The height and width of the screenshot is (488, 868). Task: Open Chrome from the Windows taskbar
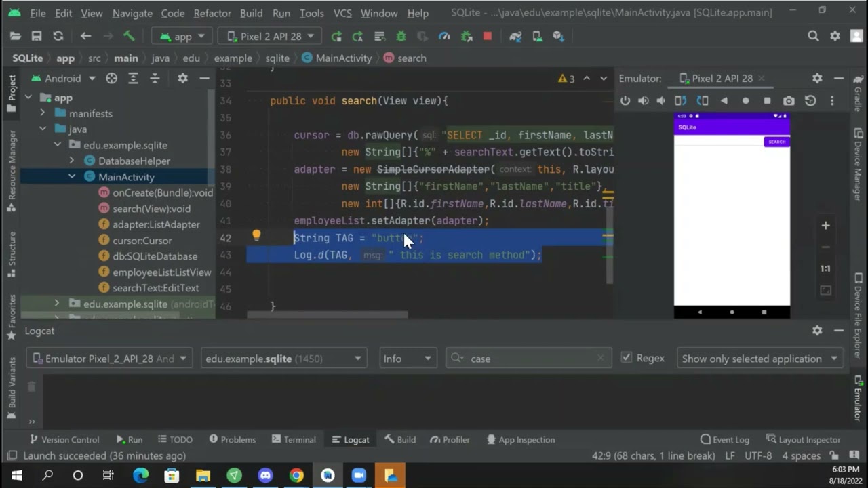(x=296, y=475)
